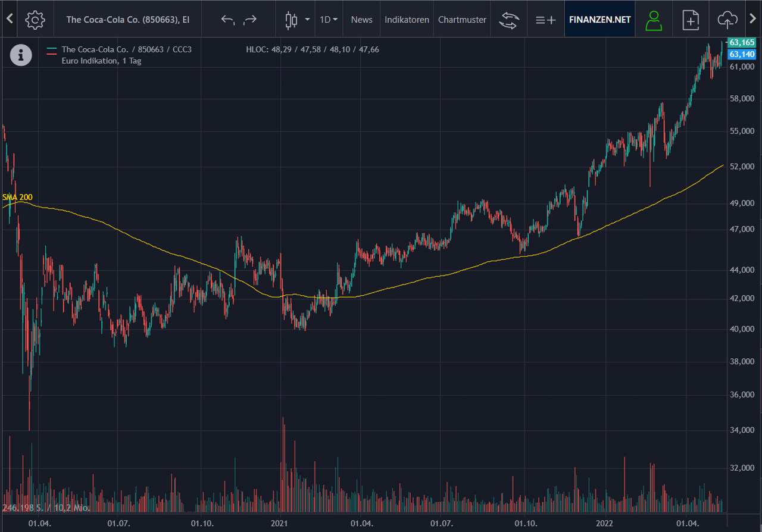The image size is (762, 532).
Task: Click the add-to-list icon with plus
Action: pos(545,20)
